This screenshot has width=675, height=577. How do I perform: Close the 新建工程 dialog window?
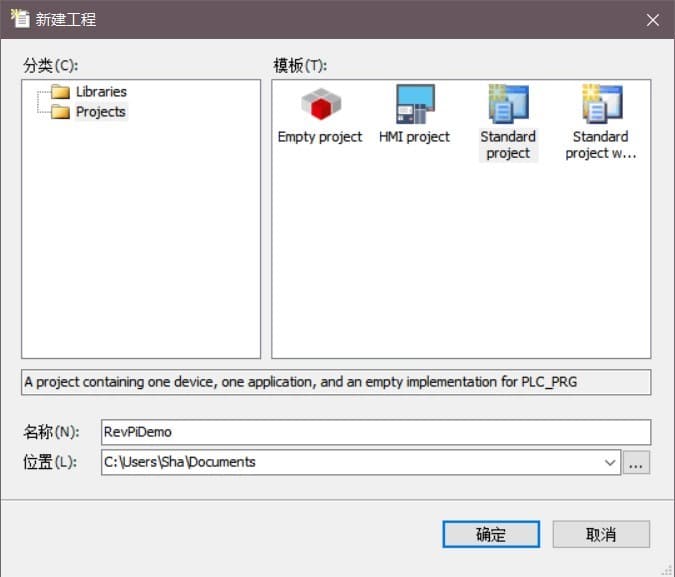pyautogui.click(x=652, y=19)
